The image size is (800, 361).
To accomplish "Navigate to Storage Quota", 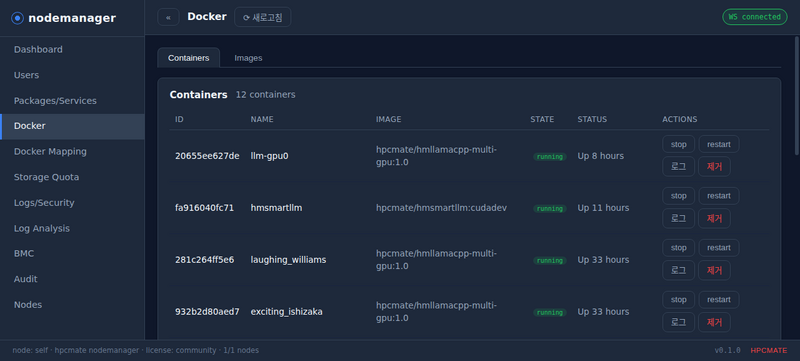I will coord(72,177).
